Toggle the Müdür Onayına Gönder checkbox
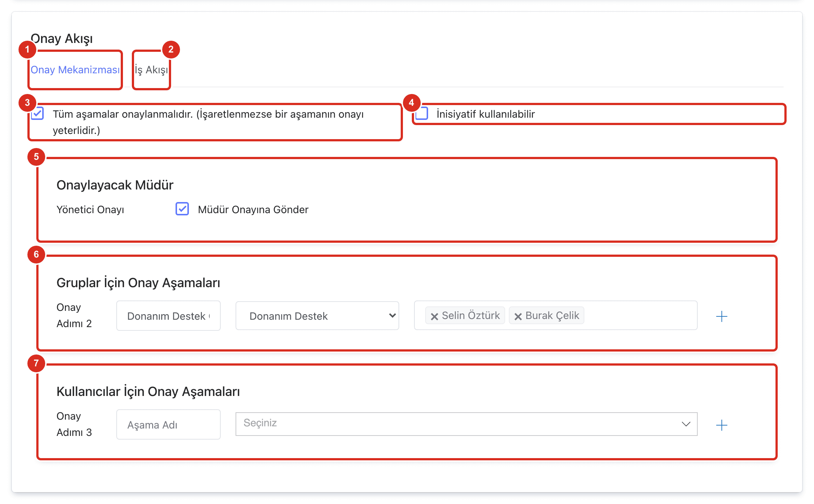The image size is (814, 504). [182, 209]
